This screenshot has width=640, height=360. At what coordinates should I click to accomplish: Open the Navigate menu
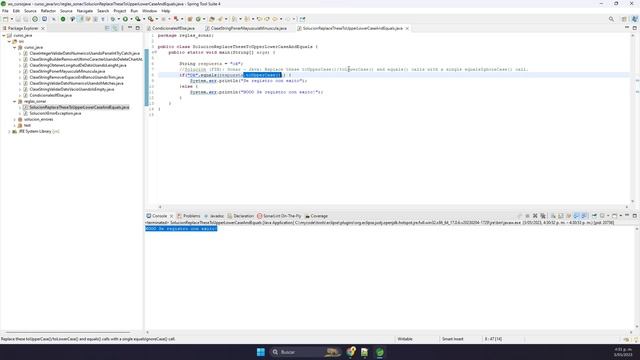(85, 11)
